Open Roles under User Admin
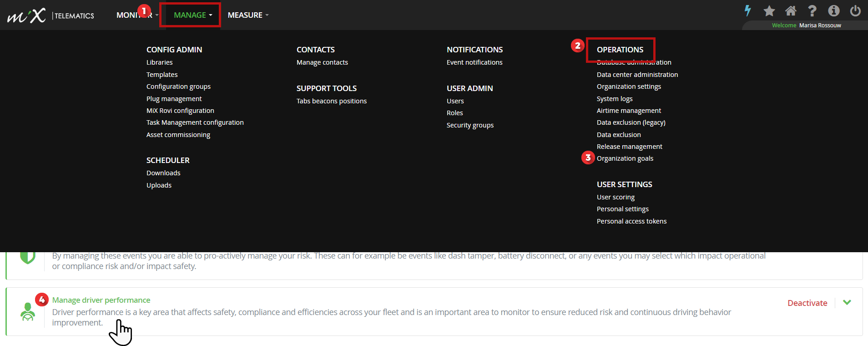868x346 pixels. tap(454, 113)
